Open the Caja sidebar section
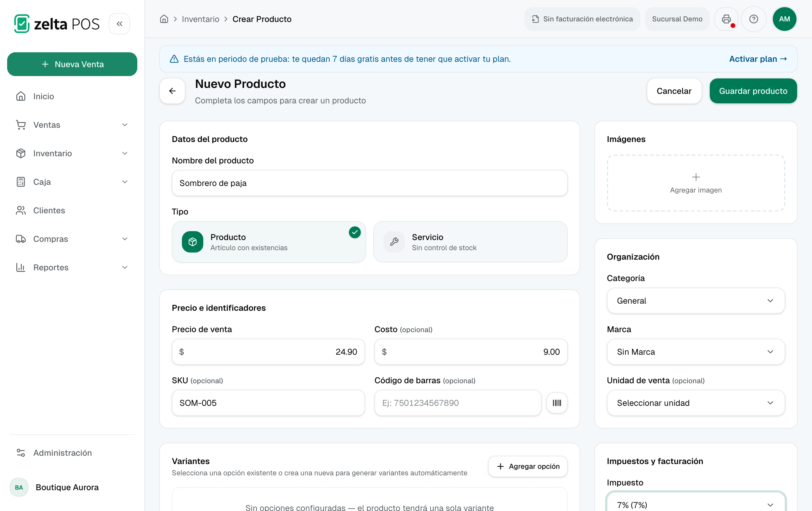This screenshot has height=511, width=812. tap(72, 182)
